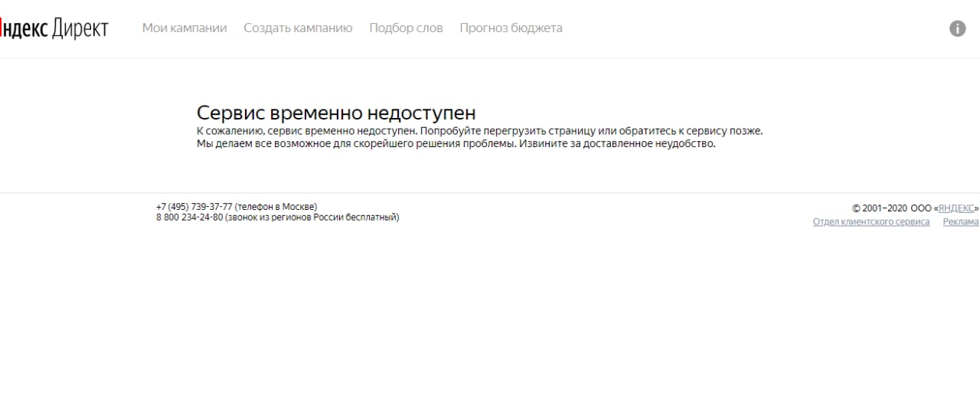This screenshot has width=980, height=419.
Task: Click the Moscow phone number +7 (495) 739-37-77
Action: point(194,207)
